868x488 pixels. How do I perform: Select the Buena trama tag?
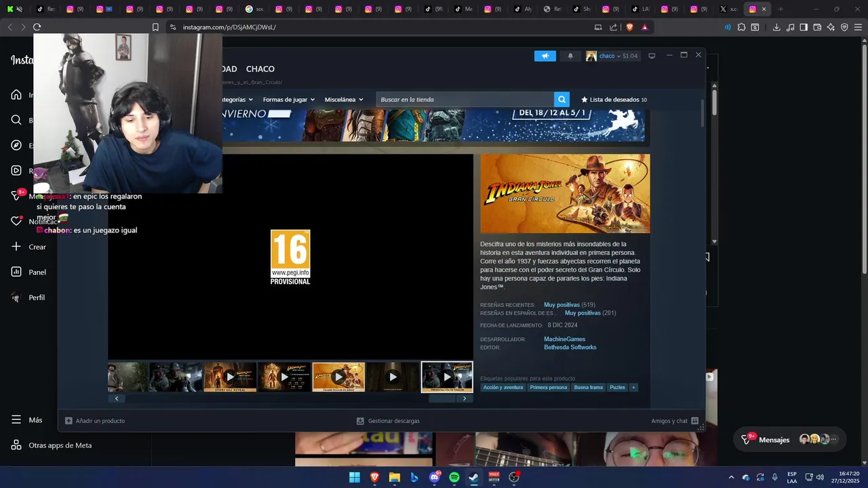588,388
